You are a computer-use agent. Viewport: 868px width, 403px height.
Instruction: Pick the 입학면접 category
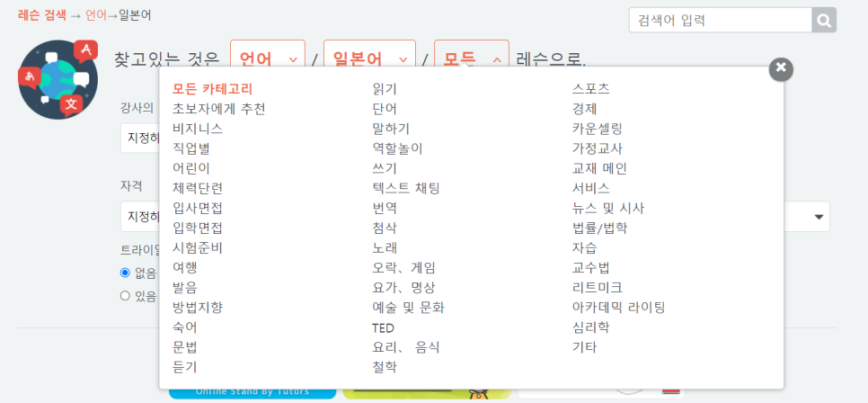point(198,228)
